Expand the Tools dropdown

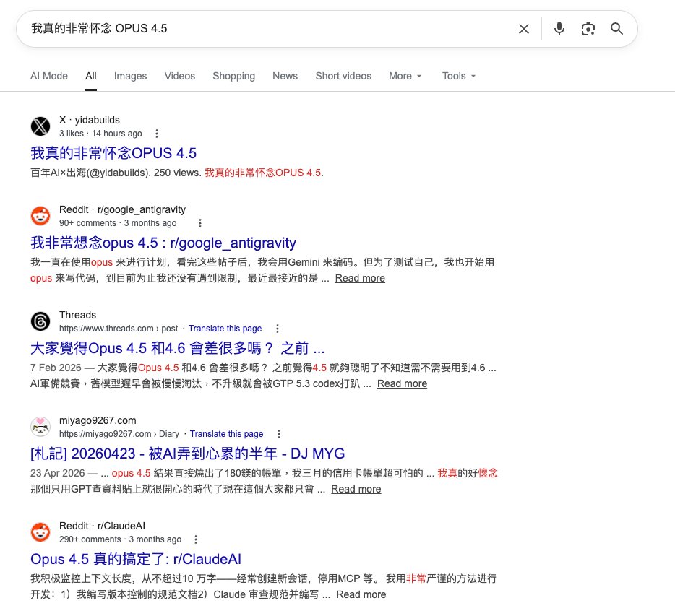pos(459,76)
